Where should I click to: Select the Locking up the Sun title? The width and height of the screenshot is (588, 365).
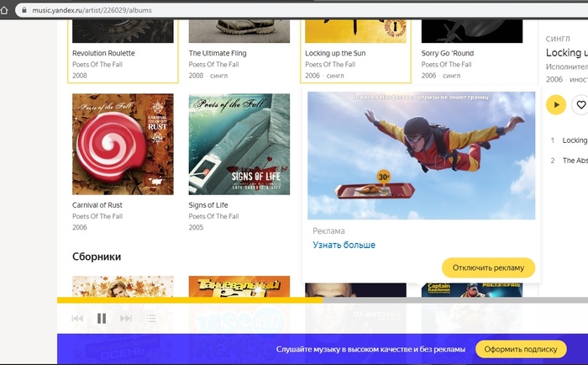click(x=335, y=53)
